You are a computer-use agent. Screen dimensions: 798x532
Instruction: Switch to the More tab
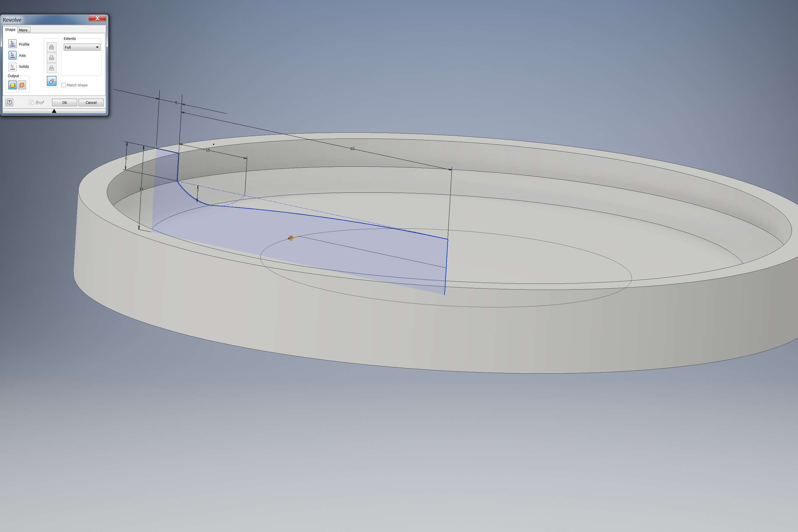point(23,30)
